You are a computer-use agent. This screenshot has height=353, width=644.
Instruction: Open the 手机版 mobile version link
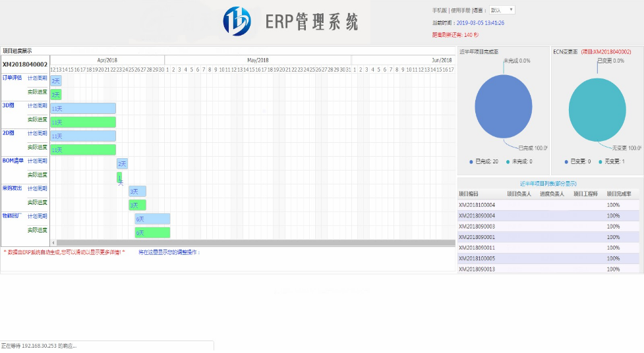(439, 11)
